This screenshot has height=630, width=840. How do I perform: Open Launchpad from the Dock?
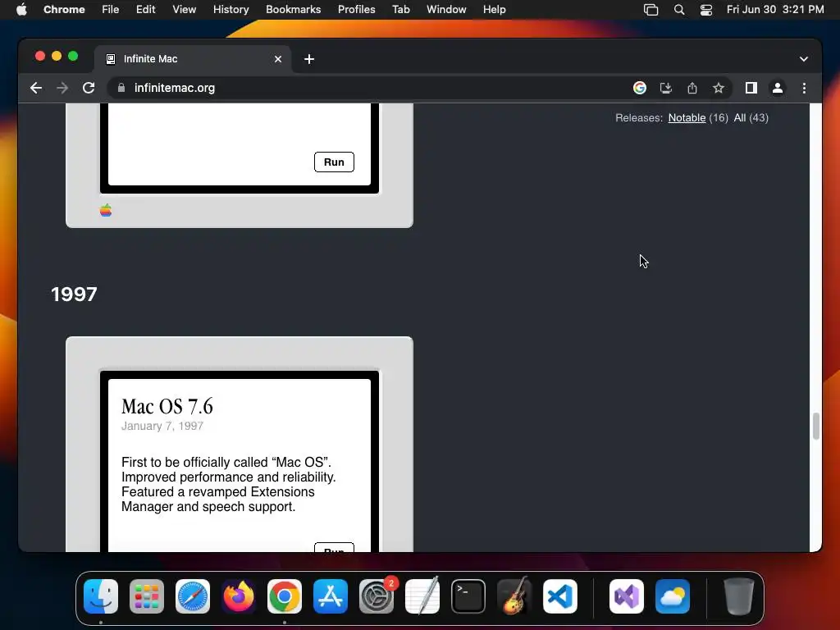click(x=147, y=596)
